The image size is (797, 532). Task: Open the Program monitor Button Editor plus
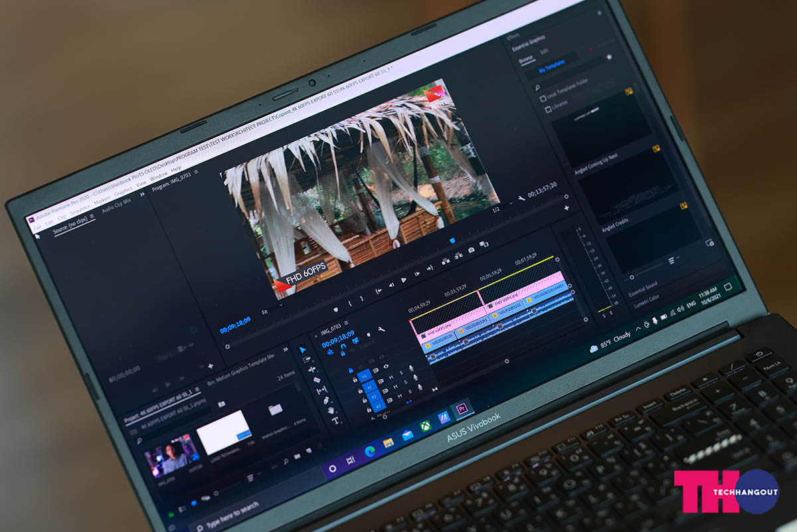tap(567, 208)
